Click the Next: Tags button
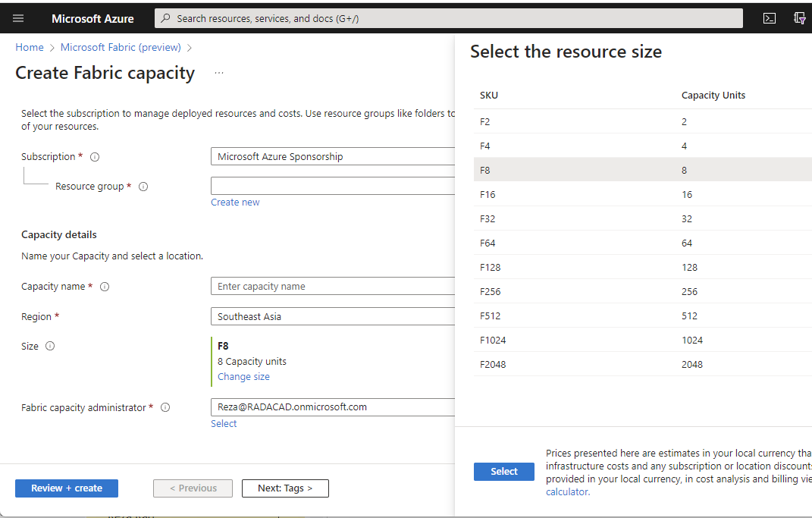Image resolution: width=812 pixels, height=518 pixels. coord(285,488)
